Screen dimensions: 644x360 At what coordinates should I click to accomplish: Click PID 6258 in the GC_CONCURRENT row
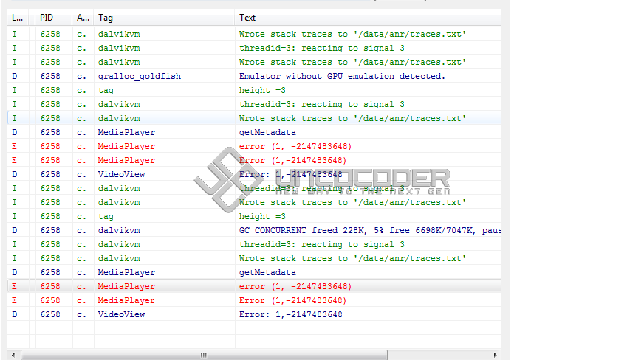(x=50, y=230)
